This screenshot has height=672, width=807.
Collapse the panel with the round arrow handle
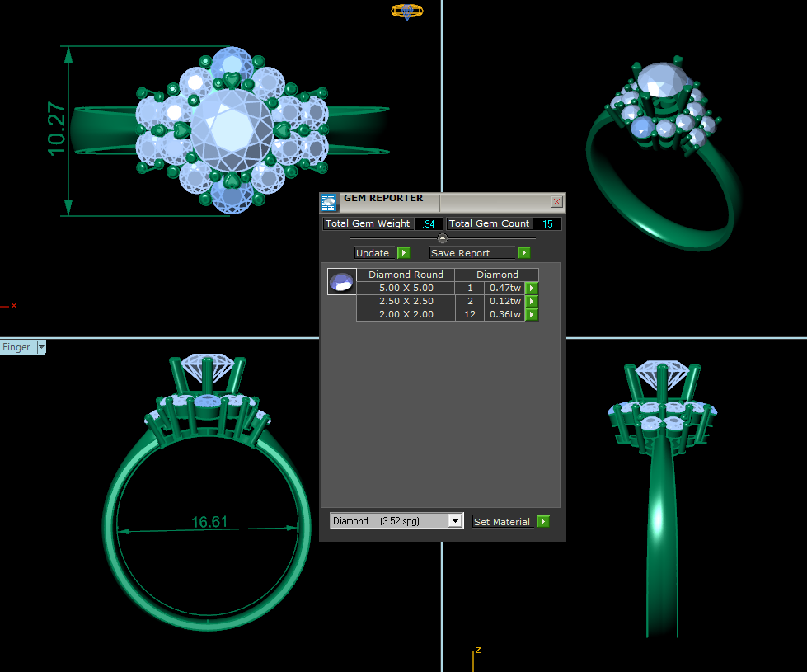(442, 238)
